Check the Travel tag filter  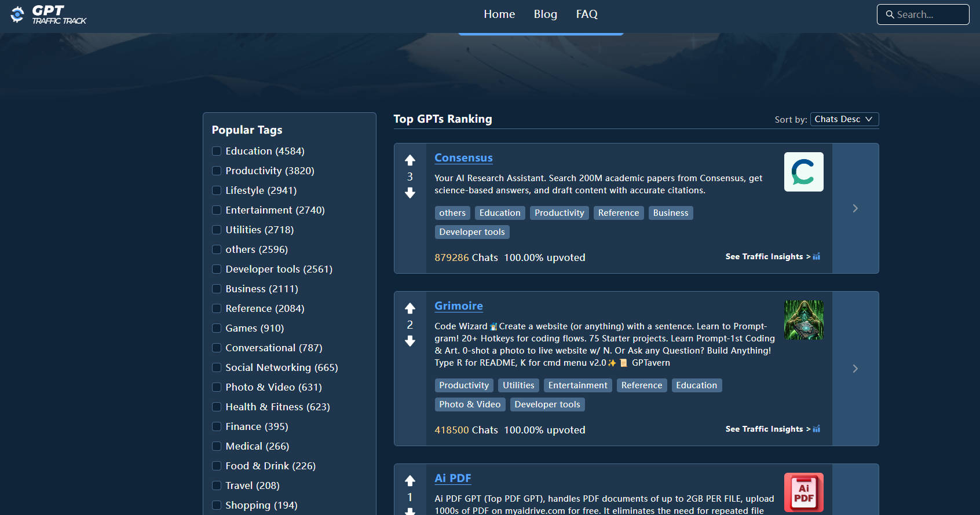(x=217, y=485)
